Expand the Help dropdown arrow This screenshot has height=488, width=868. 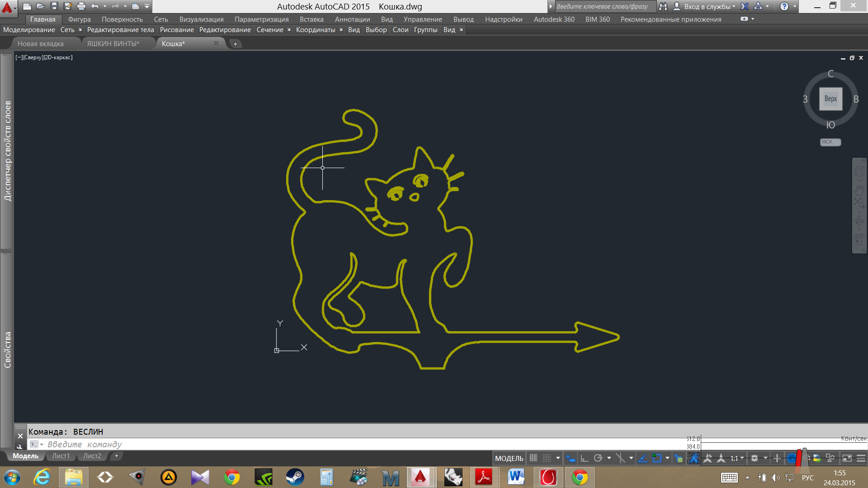[795, 6]
